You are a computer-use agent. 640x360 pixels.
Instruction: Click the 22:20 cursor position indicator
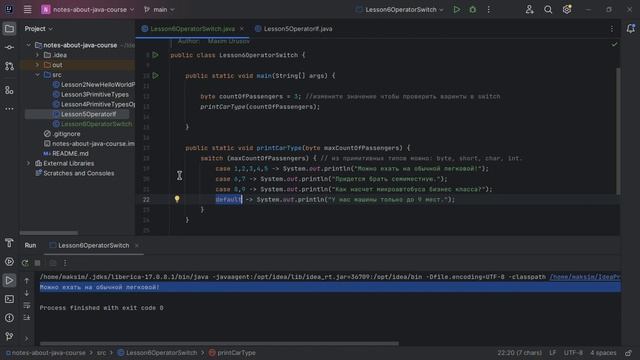[x=519, y=353]
